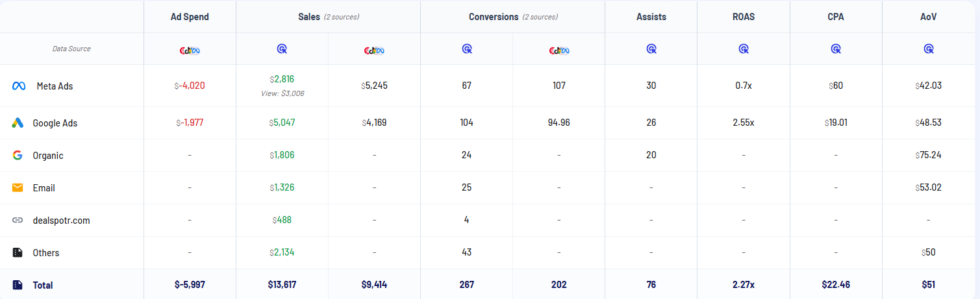
Task: Click the Others file icon
Action: coord(18,252)
